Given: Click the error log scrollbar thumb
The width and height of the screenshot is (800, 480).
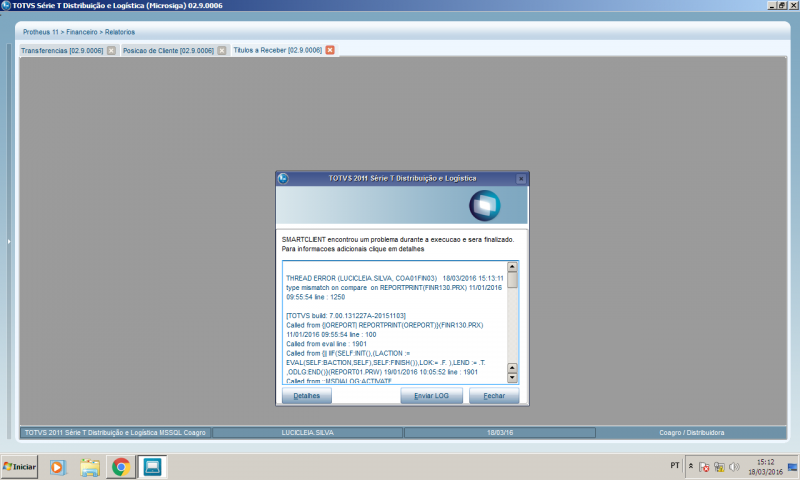Looking at the screenshot, I should point(512,280).
